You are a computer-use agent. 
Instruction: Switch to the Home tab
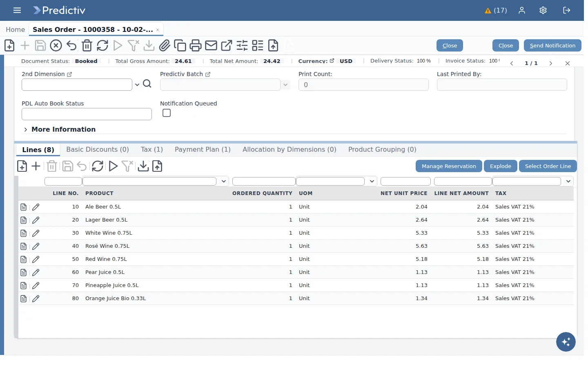tap(16, 29)
